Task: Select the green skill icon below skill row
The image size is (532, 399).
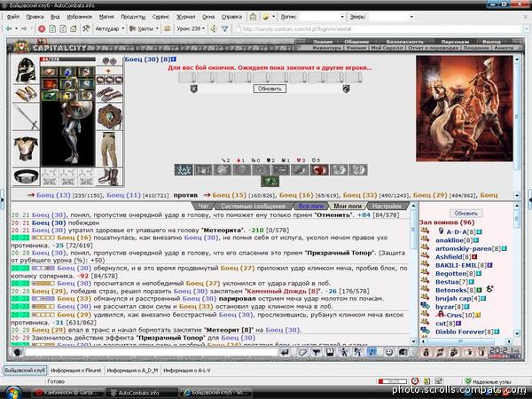Action: coord(270,181)
